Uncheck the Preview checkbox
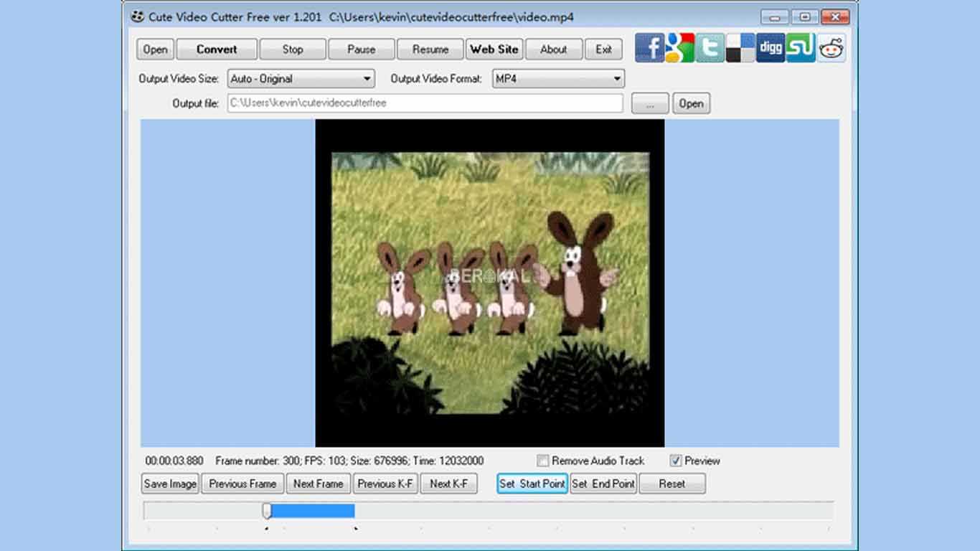This screenshot has width=980, height=551. (676, 461)
